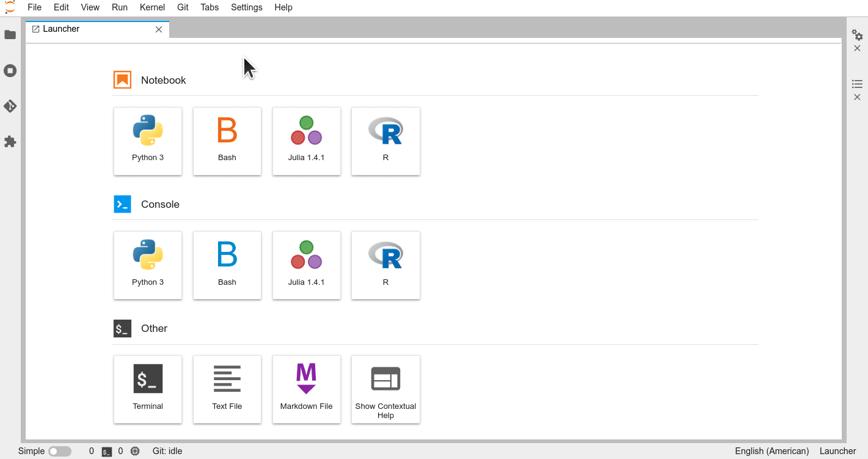The width and height of the screenshot is (868, 459).
Task: Open a new R notebook
Action: [x=385, y=141]
